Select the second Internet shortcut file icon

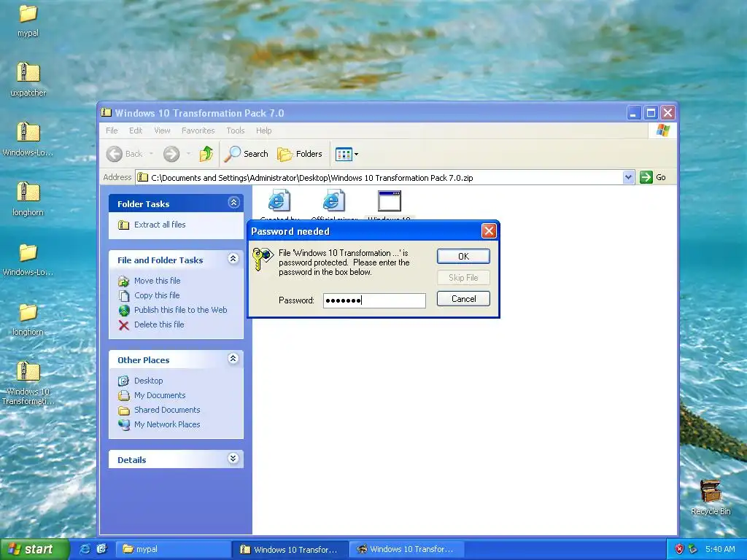(333, 200)
